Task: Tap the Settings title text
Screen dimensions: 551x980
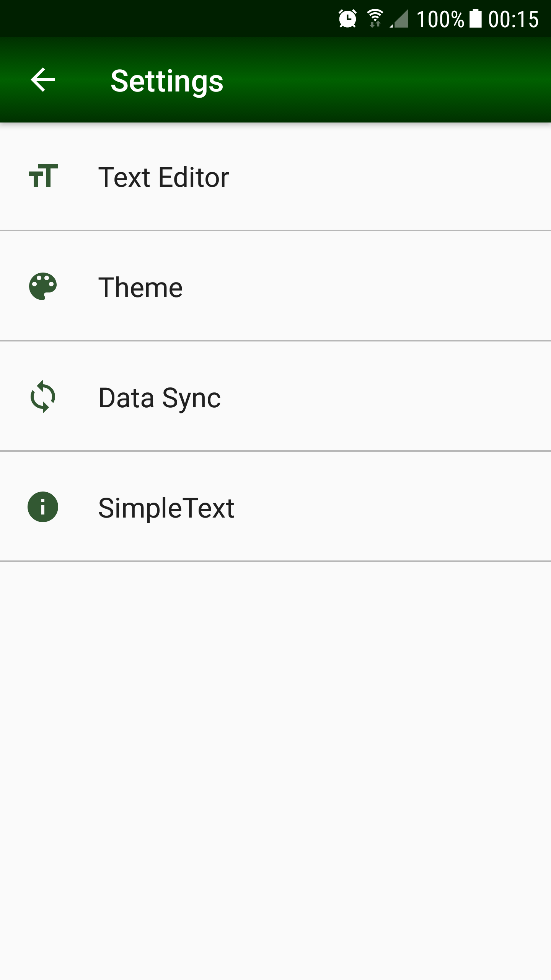Action: click(167, 81)
